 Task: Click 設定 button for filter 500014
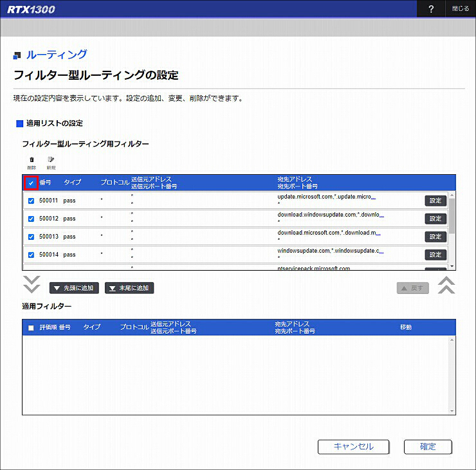(x=435, y=255)
